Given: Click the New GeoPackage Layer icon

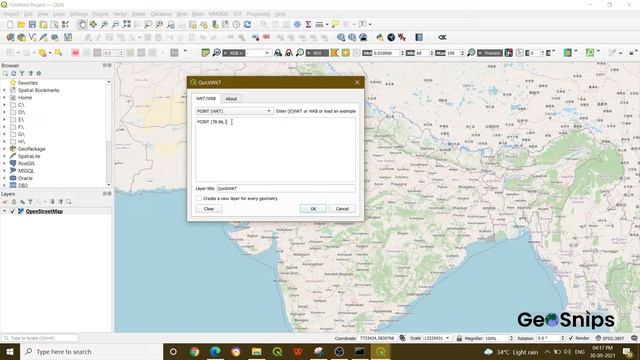Looking at the screenshot, I should (21, 38).
